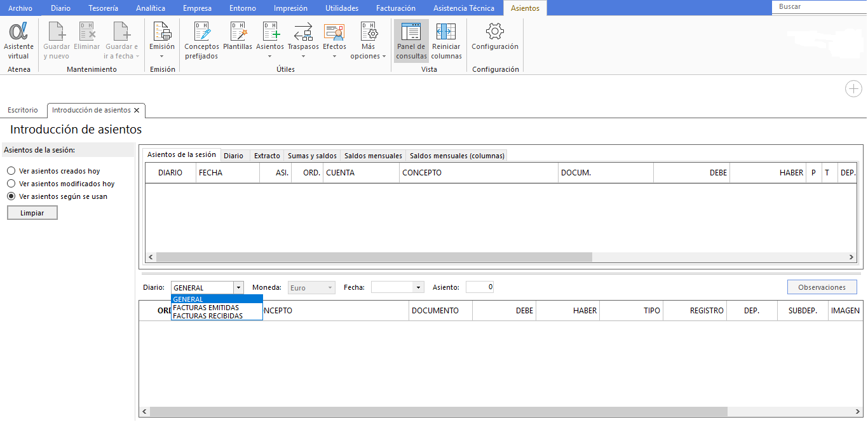Expand the arrow under Emisión
The image size is (868, 422).
[x=162, y=56]
